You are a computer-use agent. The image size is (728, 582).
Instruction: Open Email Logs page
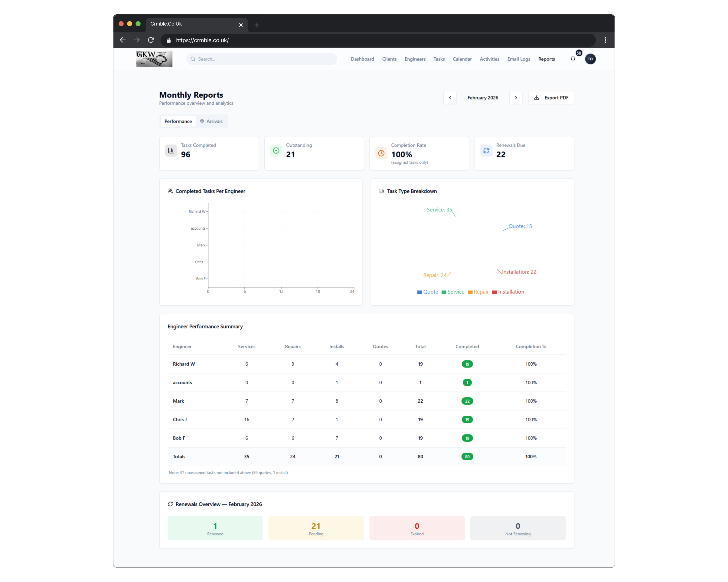[518, 59]
